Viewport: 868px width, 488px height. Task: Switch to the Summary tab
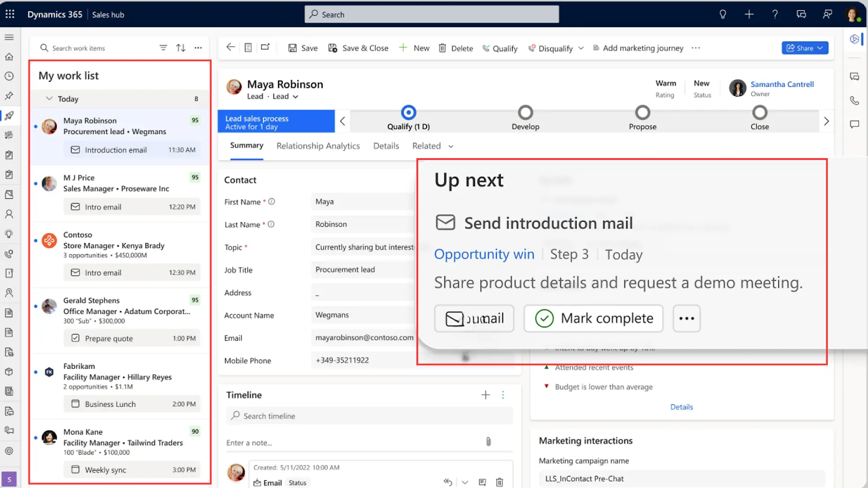pos(246,145)
